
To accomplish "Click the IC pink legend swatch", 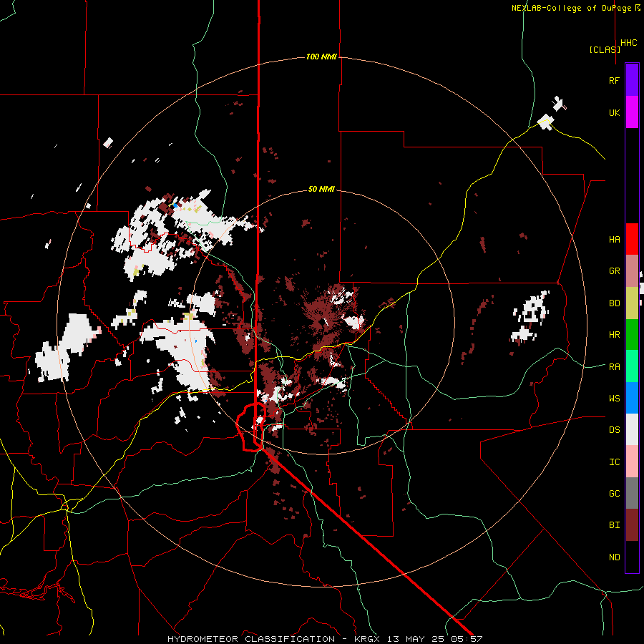I will [632, 462].
